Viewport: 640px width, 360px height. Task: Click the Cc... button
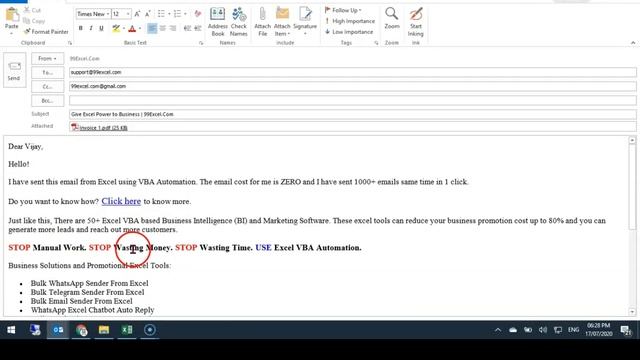tap(47, 87)
